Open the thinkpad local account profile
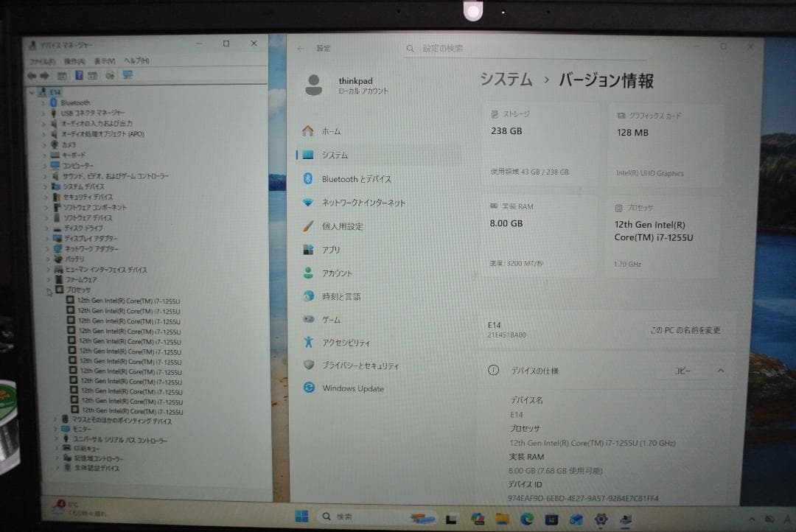This screenshot has width=796, height=532. pyautogui.click(x=348, y=85)
